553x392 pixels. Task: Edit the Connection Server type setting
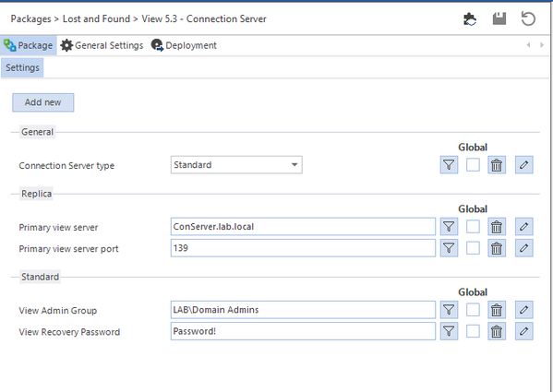[x=523, y=165]
